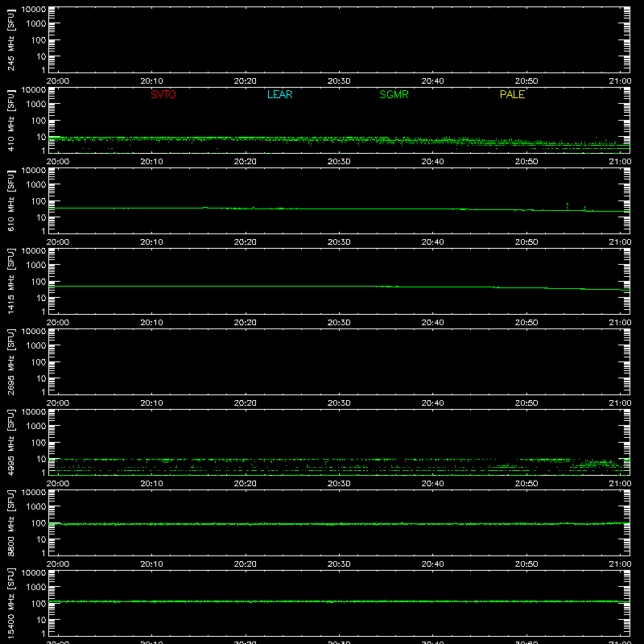This screenshot has width=644, height=644.
Task: Click the 245 MHz [SFU] axis title
Action: (10, 39)
